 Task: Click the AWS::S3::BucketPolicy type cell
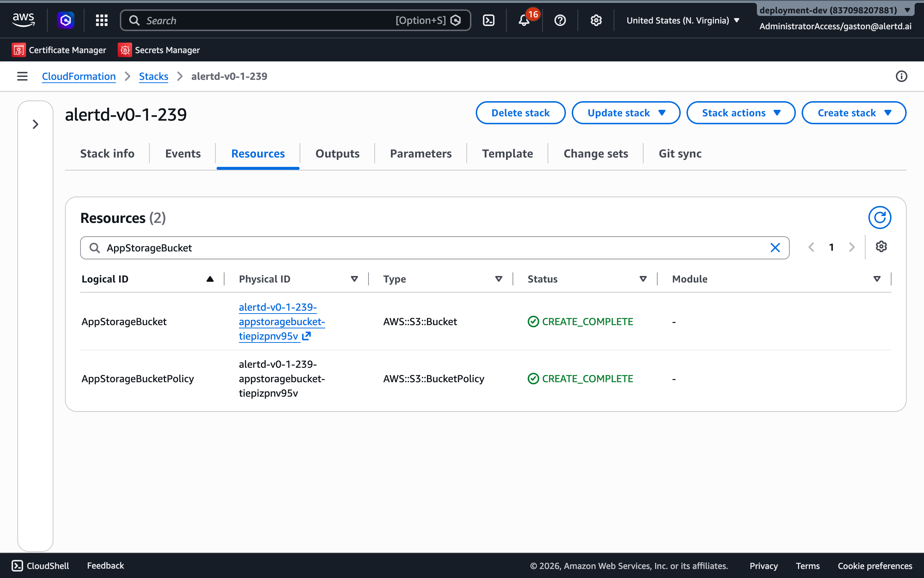pyautogui.click(x=434, y=379)
